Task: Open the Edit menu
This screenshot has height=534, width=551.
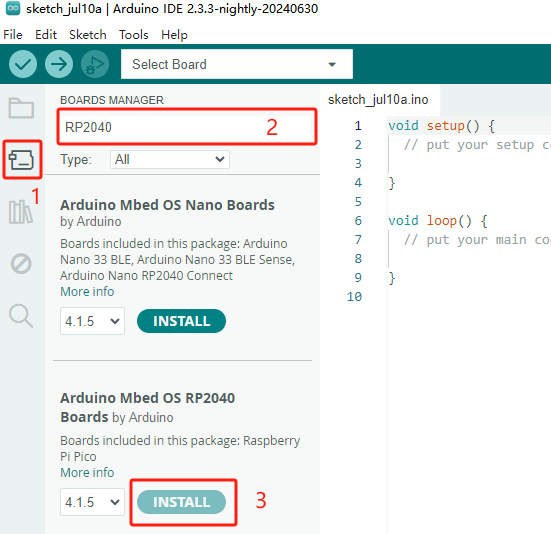Action: click(x=46, y=35)
